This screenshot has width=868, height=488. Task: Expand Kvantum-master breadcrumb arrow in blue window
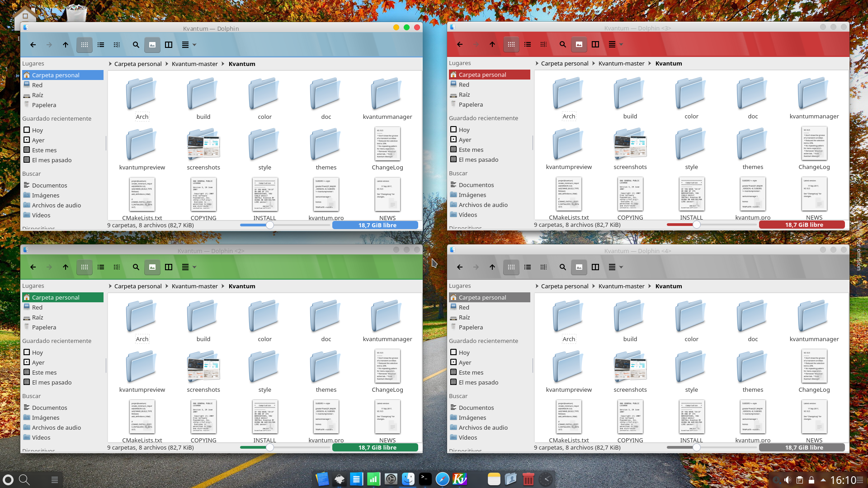tap(167, 64)
